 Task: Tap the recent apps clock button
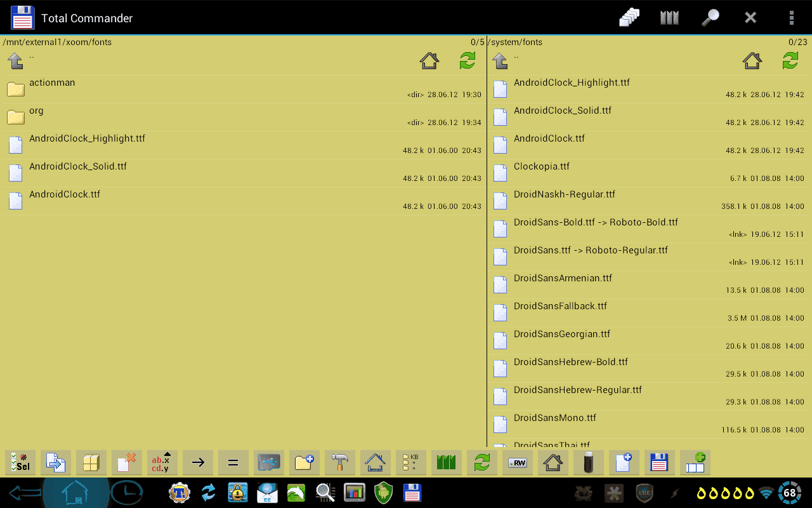(127, 493)
